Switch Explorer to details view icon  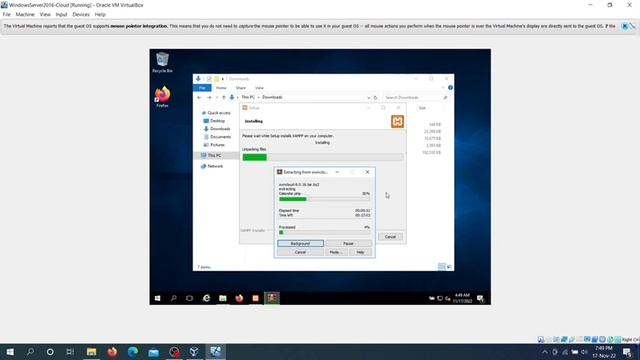[x=441, y=267]
